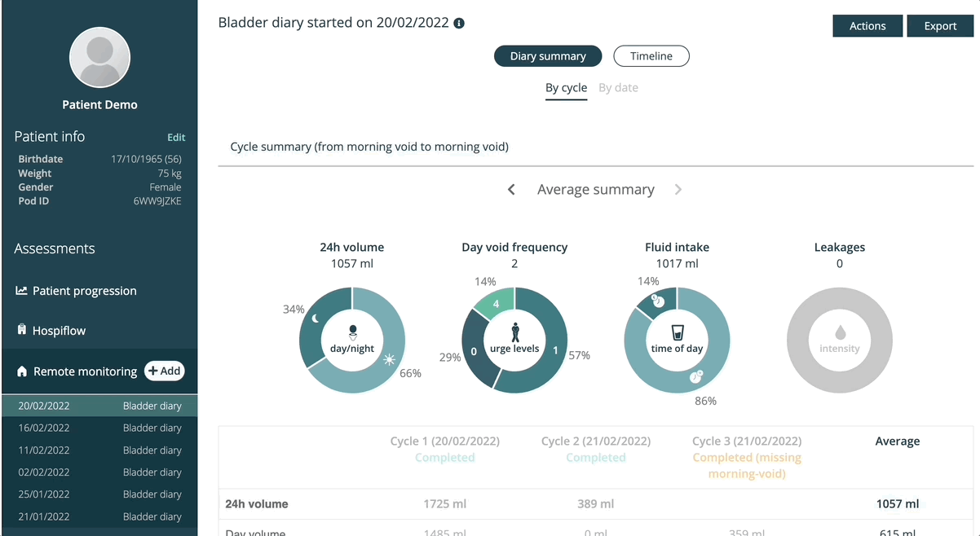
Task: Click the patient avatar profile picture
Action: pos(99,57)
